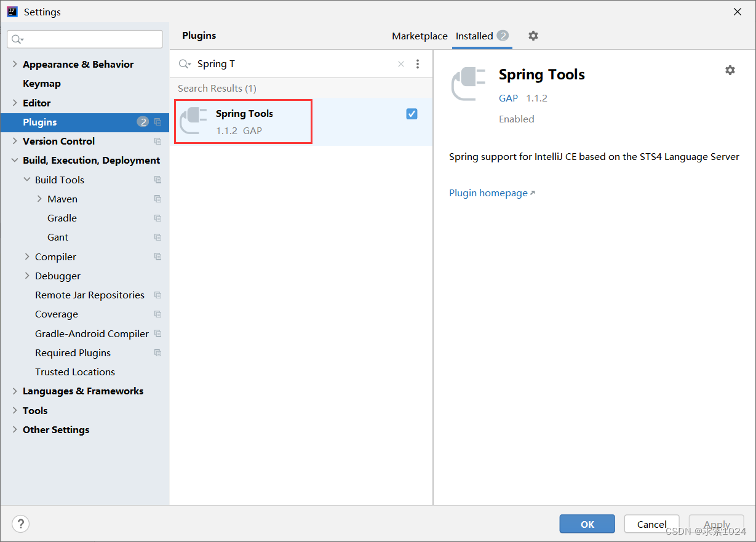Click project-level icon beside Compiler

tap(158, 257)
